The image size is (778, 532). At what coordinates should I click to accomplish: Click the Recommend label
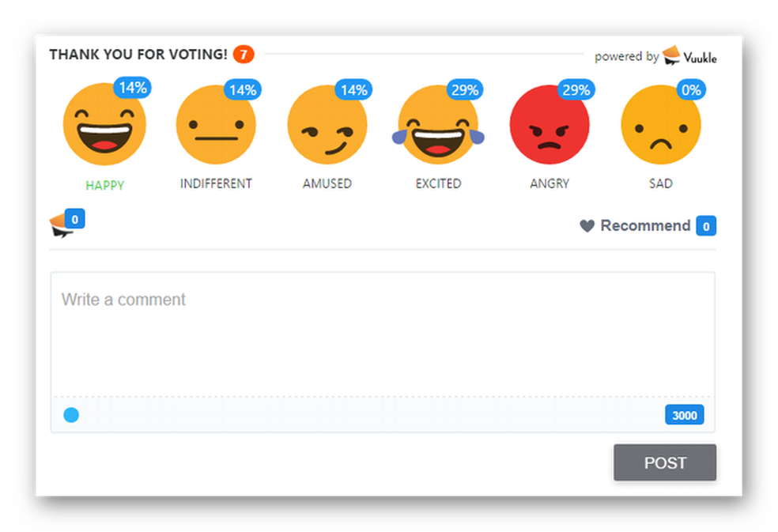[x=645, y=226]
